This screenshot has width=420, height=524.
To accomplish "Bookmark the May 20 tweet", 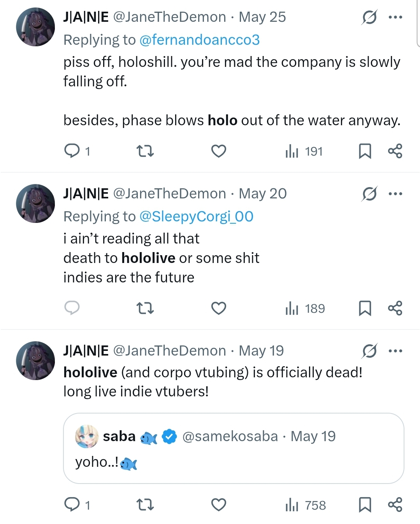I will [365, 308].
